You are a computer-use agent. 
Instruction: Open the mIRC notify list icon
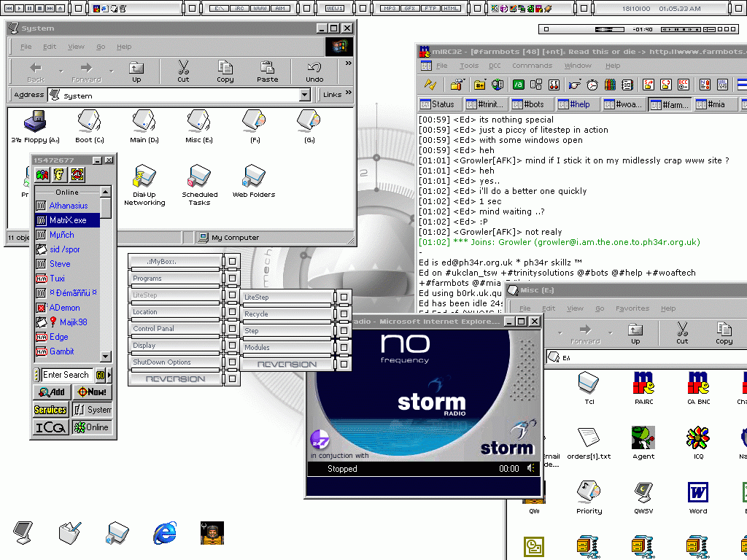tap(705, 85)
